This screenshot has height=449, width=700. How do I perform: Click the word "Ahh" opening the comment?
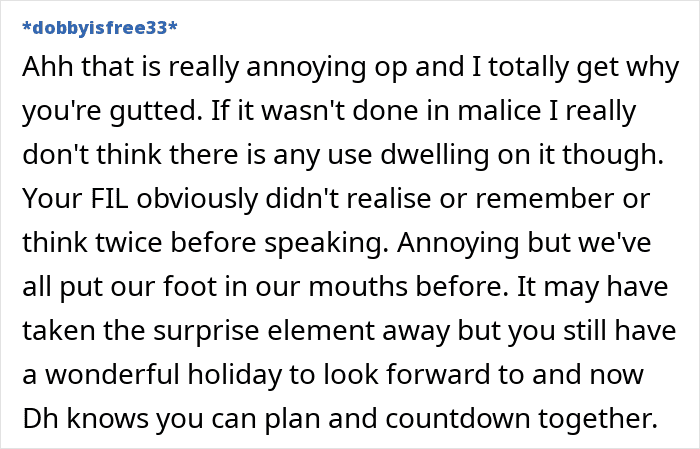tap(44, 71)
